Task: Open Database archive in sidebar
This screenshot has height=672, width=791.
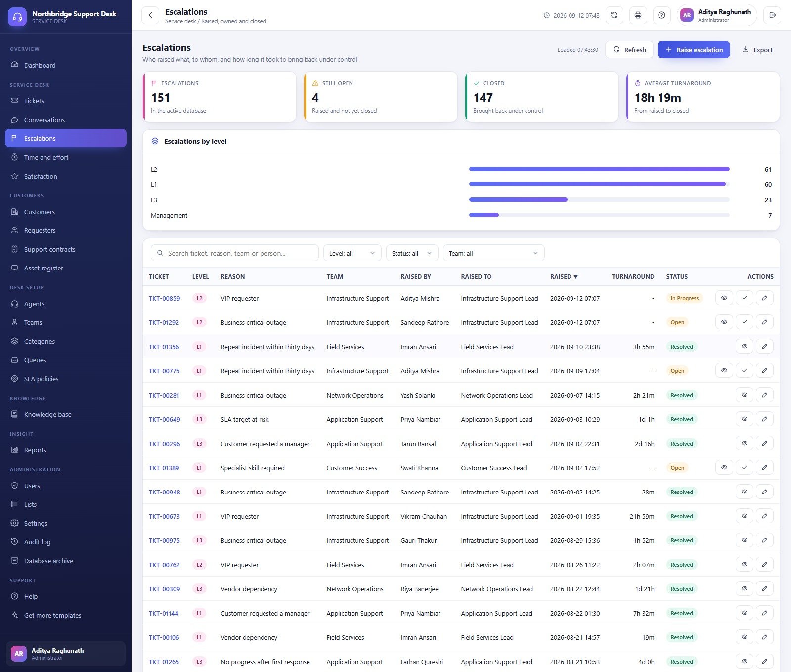Action: coord(66,561)
